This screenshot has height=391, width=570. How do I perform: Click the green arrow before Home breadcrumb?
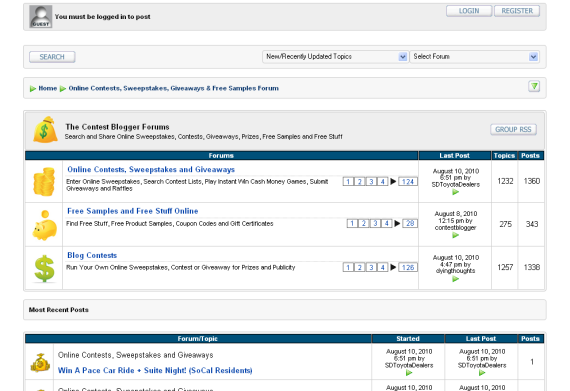coord(33,89)
